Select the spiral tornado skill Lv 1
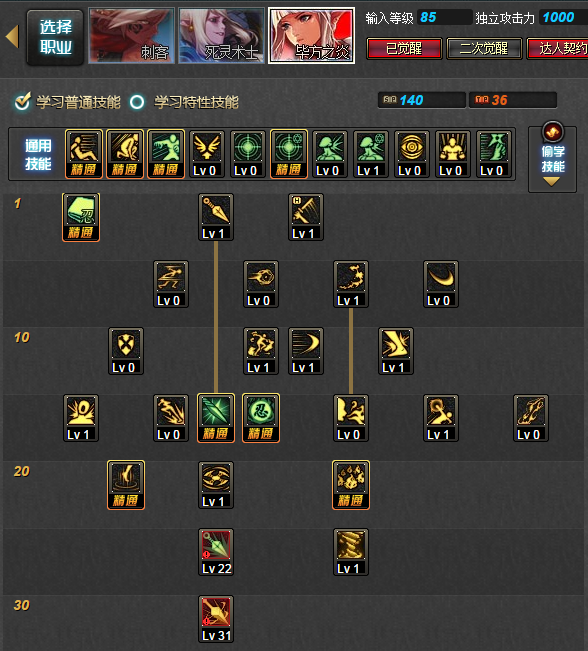The width and height of the screenshot is (588, 651). coord(351,552)
